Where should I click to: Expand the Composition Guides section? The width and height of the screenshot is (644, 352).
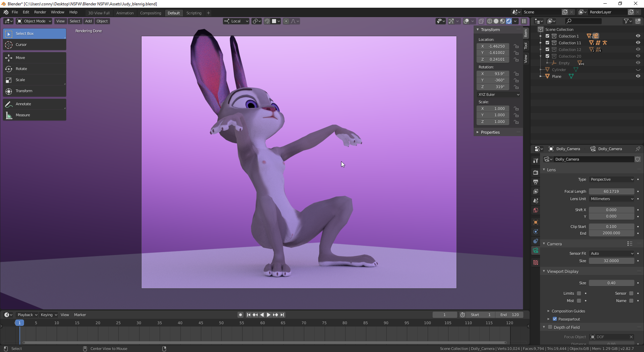pos(568,311)
